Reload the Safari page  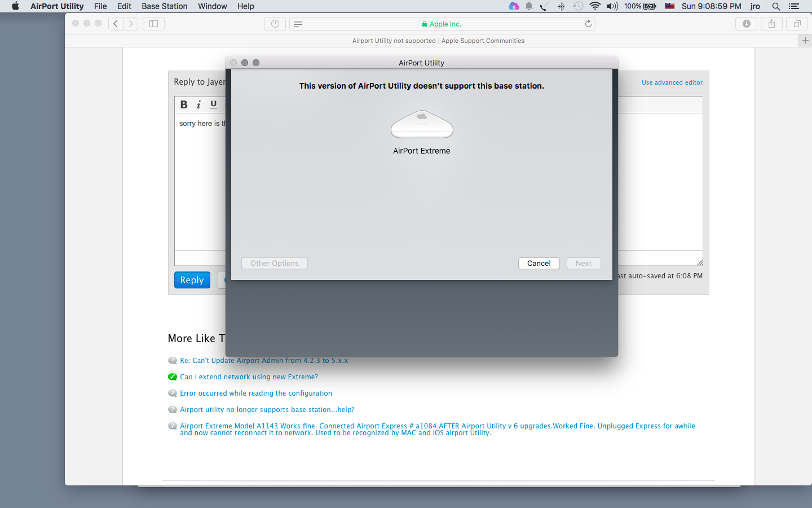(588, 24)
